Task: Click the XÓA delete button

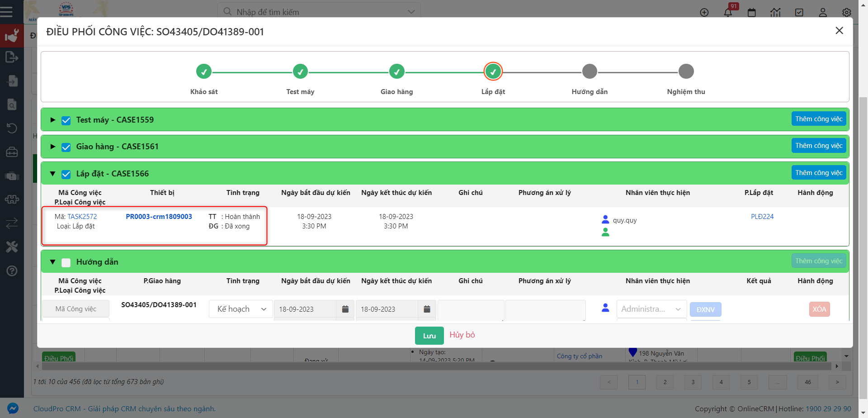Action: tap(820, 309)
